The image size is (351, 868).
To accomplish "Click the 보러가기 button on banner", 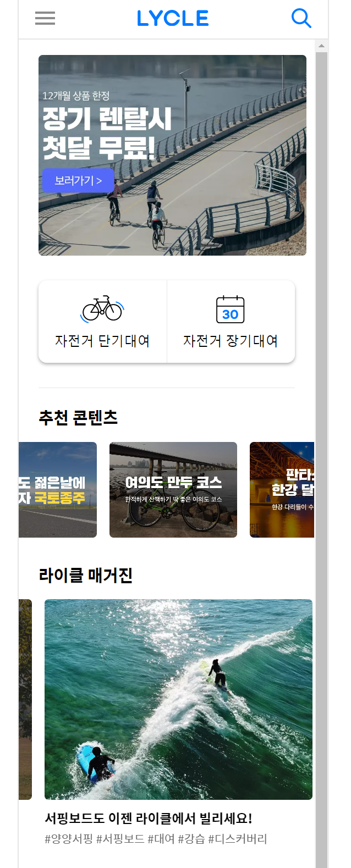I will pyautogui.click(x=78, y=180).
